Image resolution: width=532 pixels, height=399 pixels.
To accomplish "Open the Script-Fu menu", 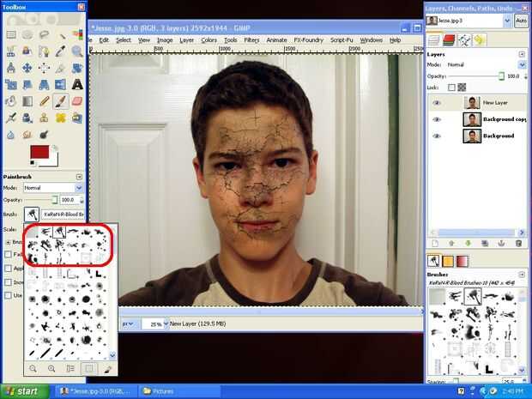I will [342, 40].
